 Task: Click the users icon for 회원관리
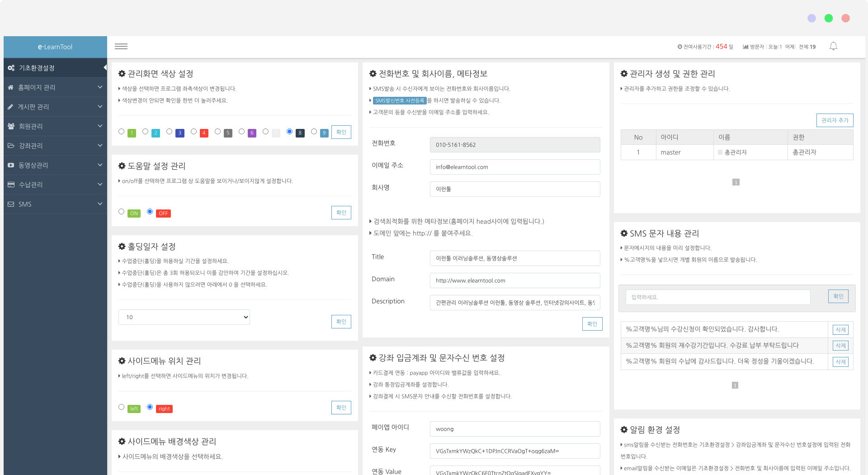click(x=11, y=126)
